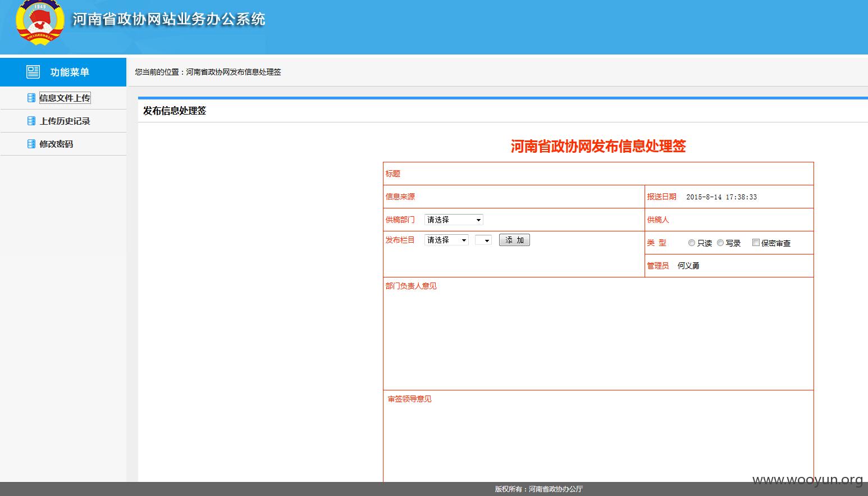
Task: Click the 发布信息处理签 section heading
Action: 175,111
